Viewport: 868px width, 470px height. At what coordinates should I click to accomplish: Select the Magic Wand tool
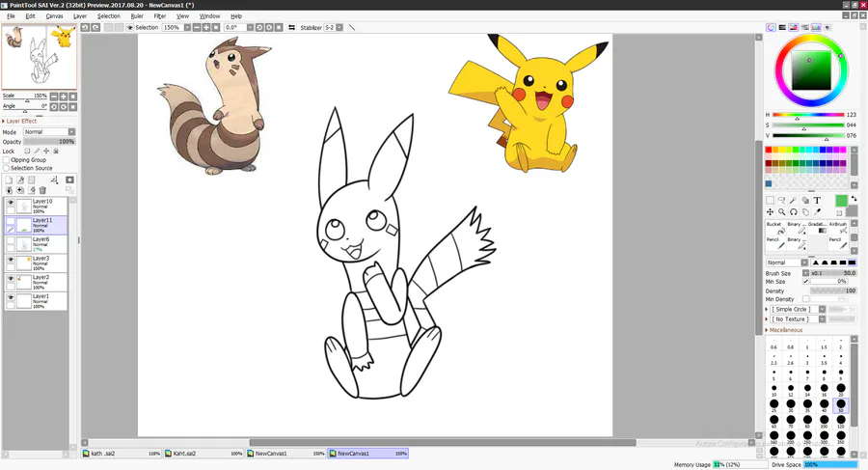click(x=794, y=200)
